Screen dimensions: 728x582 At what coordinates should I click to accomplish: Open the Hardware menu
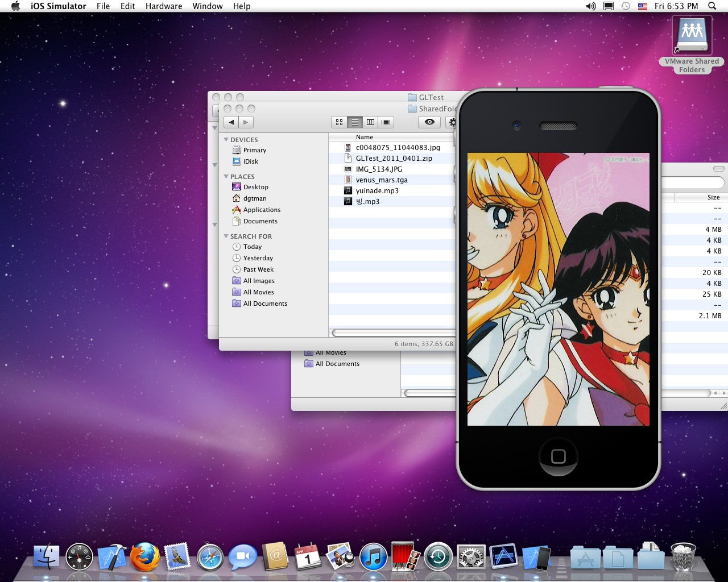point(164,6)
